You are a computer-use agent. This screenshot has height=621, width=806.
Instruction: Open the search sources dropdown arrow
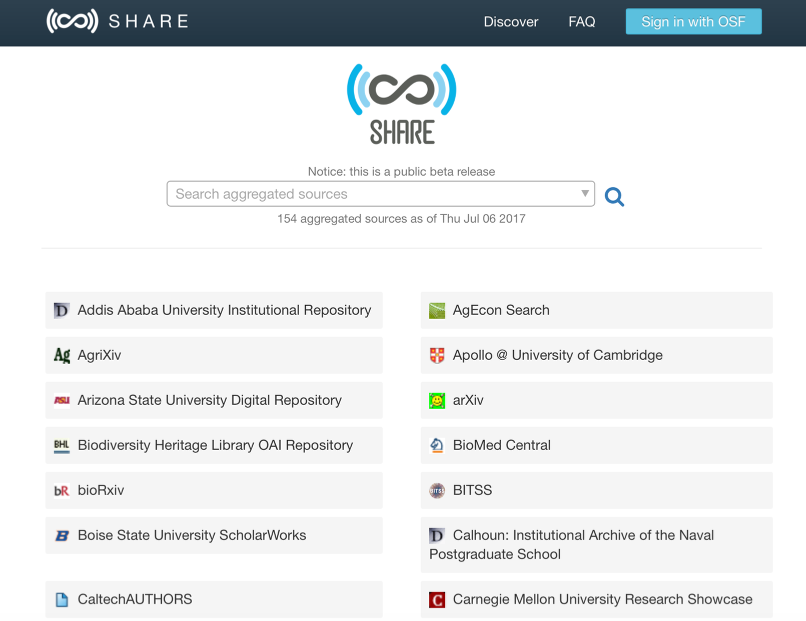pyautogui.click(x=584, y=194)
